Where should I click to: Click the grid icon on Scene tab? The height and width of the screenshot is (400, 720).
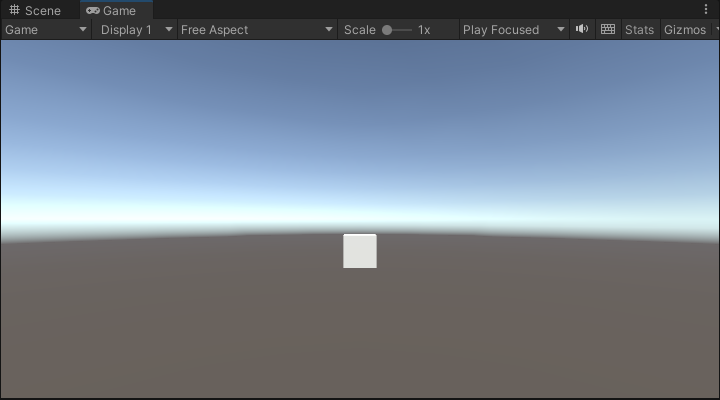pyautogui.click(x=14, y=10)
